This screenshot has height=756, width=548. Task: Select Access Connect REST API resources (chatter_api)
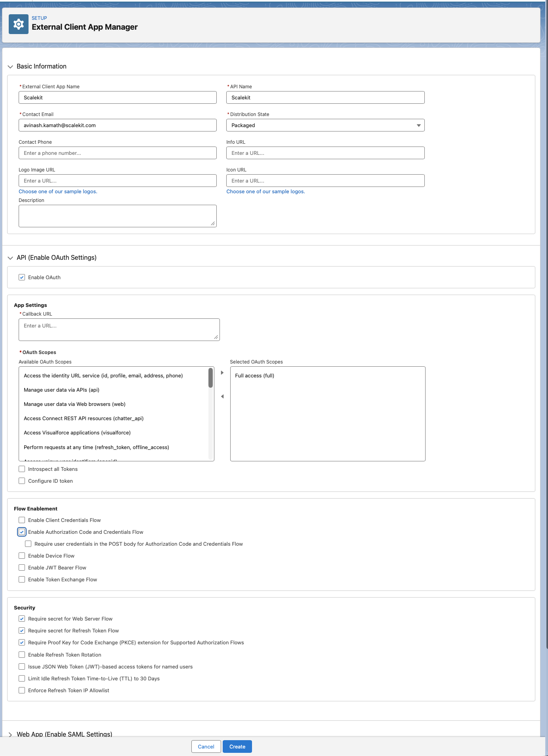pos(114,418)
